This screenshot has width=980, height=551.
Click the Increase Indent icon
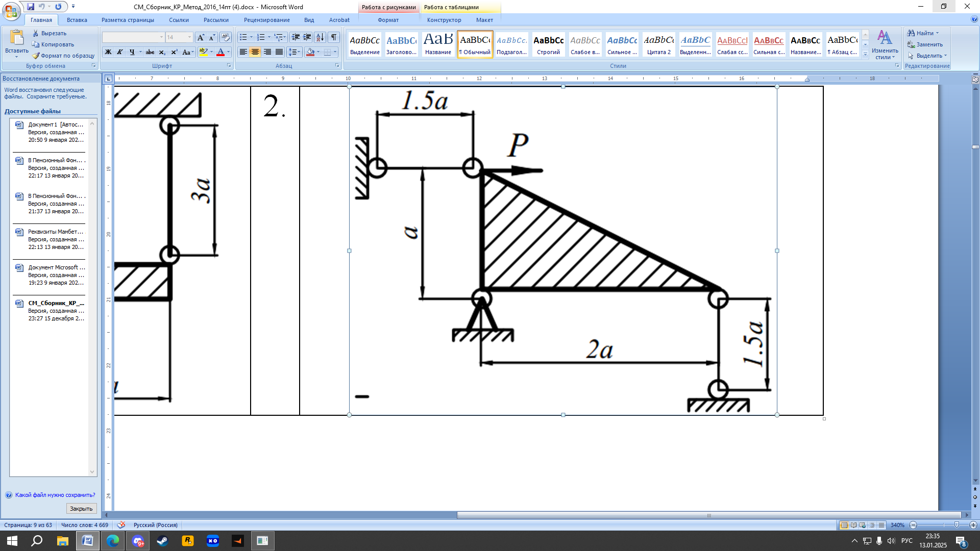pyautogui.click(x=307, y=37)
